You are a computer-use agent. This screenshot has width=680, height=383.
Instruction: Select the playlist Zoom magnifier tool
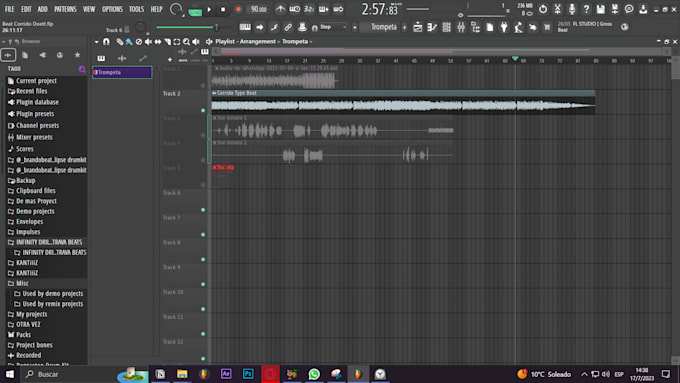click(186, 42)
